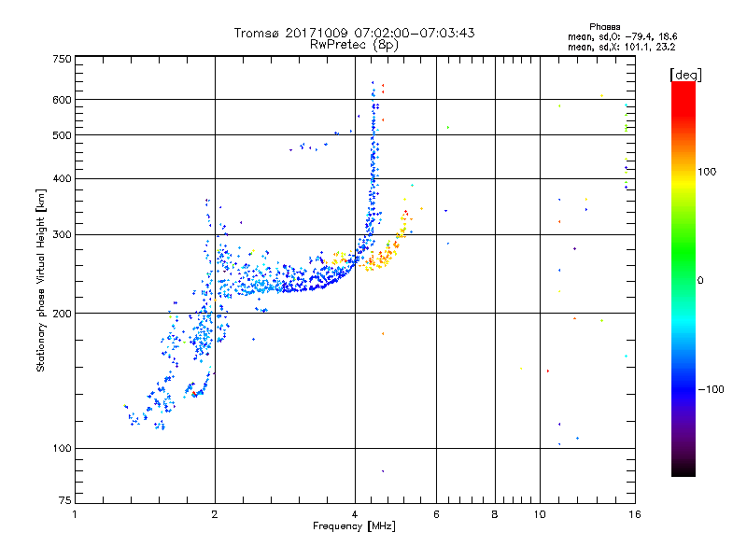Click the colorbar '-100' tick label
Screen dimensions: 747x560
click(711, 389)
